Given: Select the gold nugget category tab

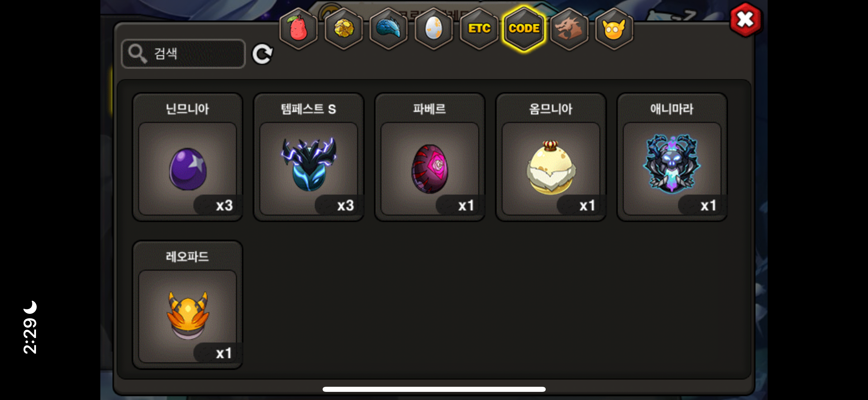Looking at the screenshot, I should [x=343, y=28].
